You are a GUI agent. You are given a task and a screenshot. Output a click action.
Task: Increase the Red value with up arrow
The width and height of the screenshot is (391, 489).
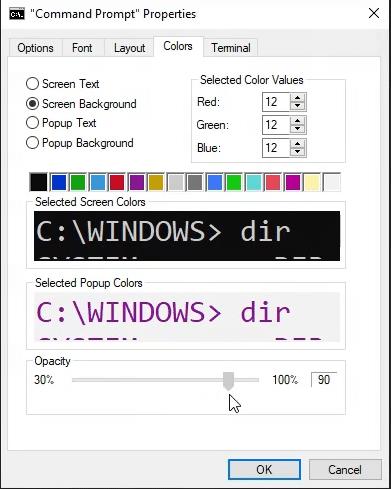click(x=298, y=98)
